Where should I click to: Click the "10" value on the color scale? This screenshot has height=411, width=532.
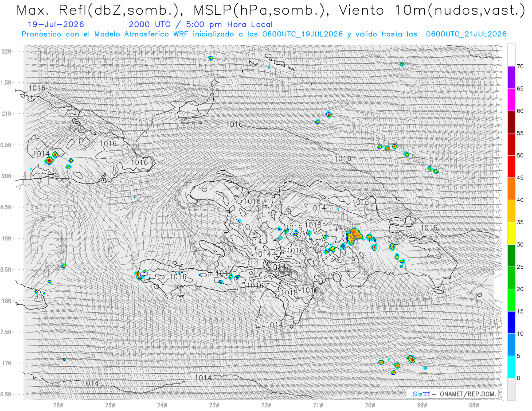point(521,333)
